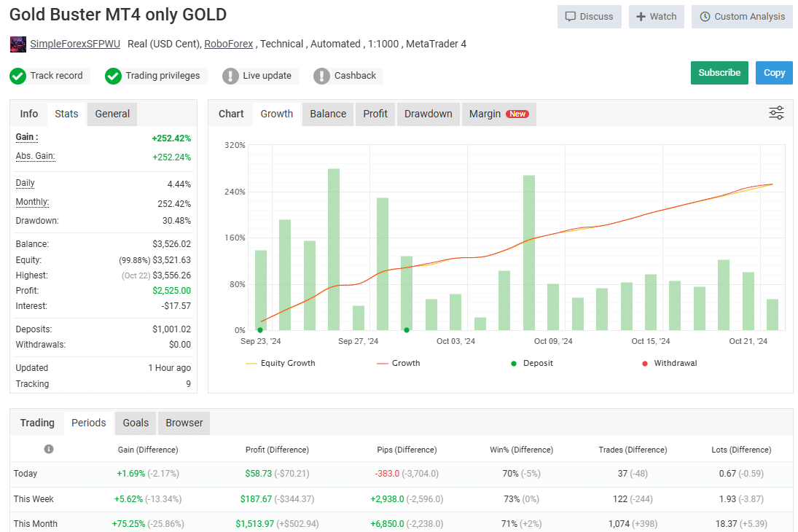Click the Cashback warning icon
The width and height of the screenshot is (798, 532).
click(321, 76)
